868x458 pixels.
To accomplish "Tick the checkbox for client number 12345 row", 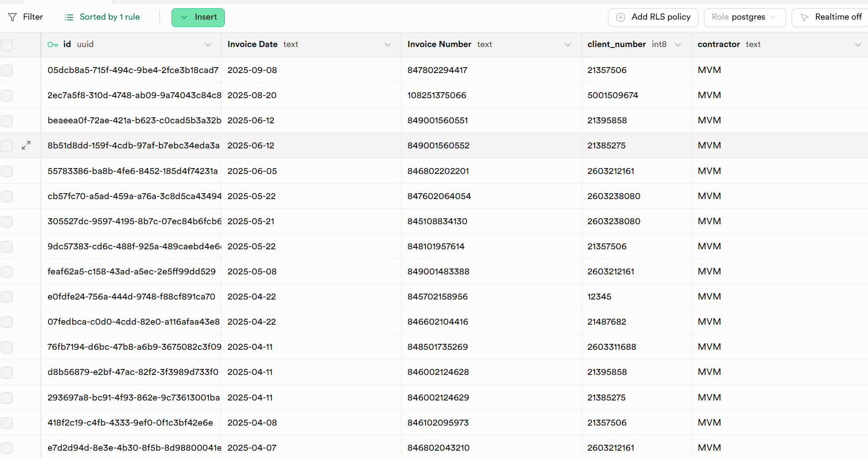I will [7, 297].
